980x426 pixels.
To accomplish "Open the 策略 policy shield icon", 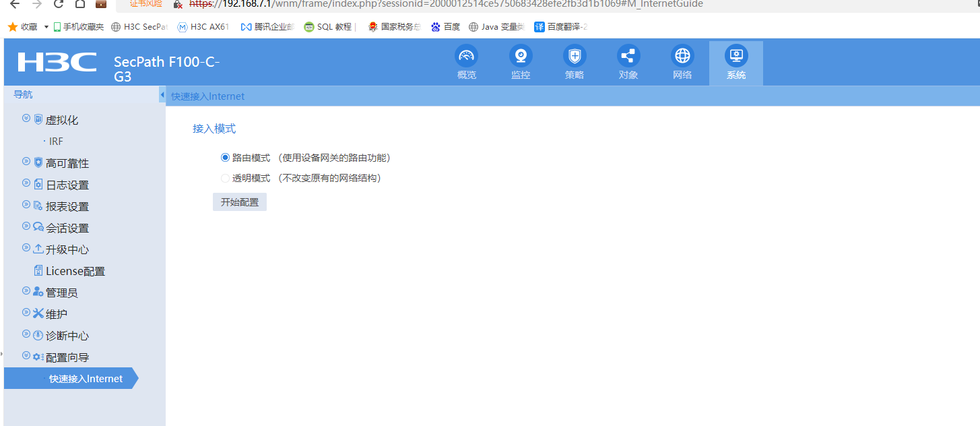I will [x=574, y=55].
